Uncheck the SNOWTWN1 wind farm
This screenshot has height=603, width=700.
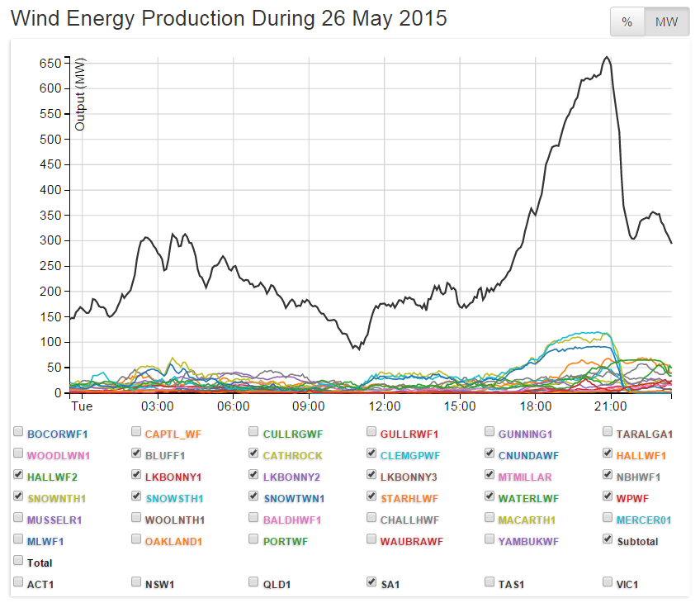(x=254, y=497)
